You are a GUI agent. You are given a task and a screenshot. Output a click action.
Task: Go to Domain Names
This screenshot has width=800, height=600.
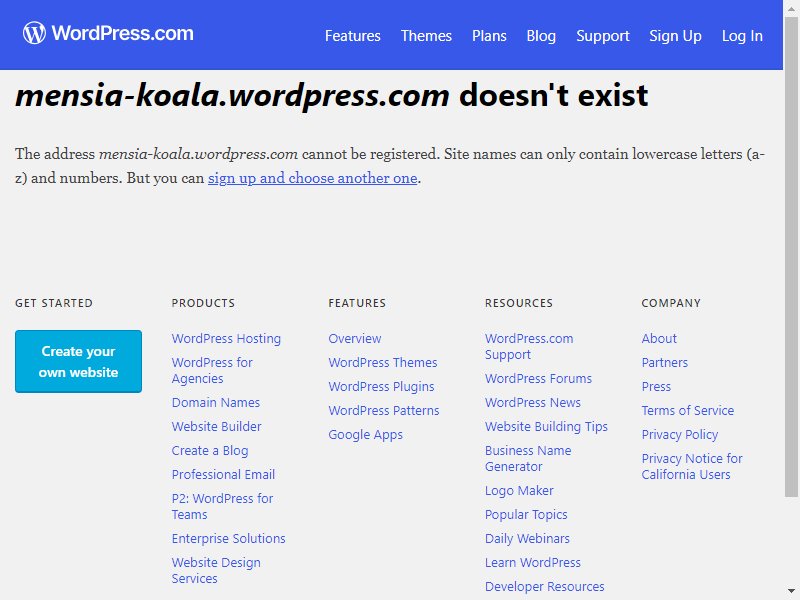[216, 403]
